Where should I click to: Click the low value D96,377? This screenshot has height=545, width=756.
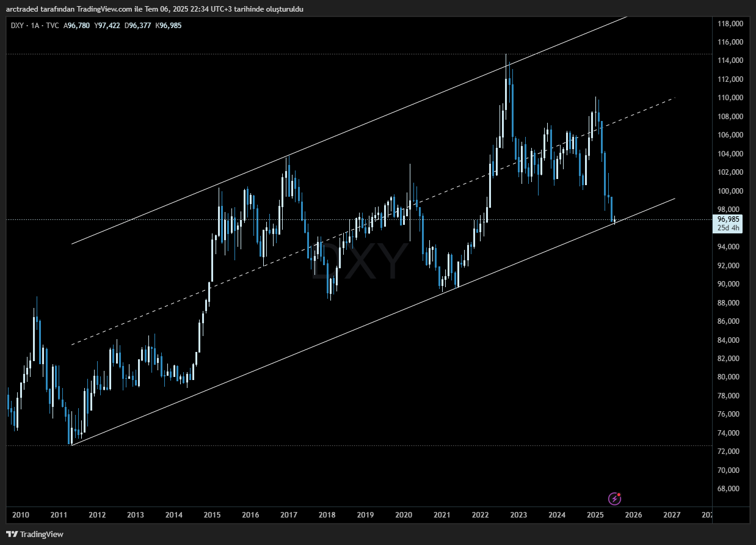click(137, 25)
